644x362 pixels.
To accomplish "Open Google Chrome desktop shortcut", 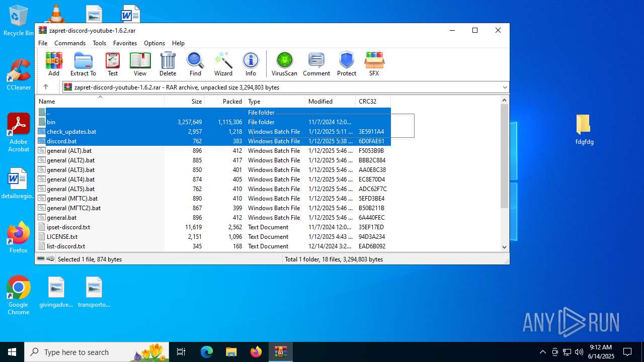I will [19, 296].
